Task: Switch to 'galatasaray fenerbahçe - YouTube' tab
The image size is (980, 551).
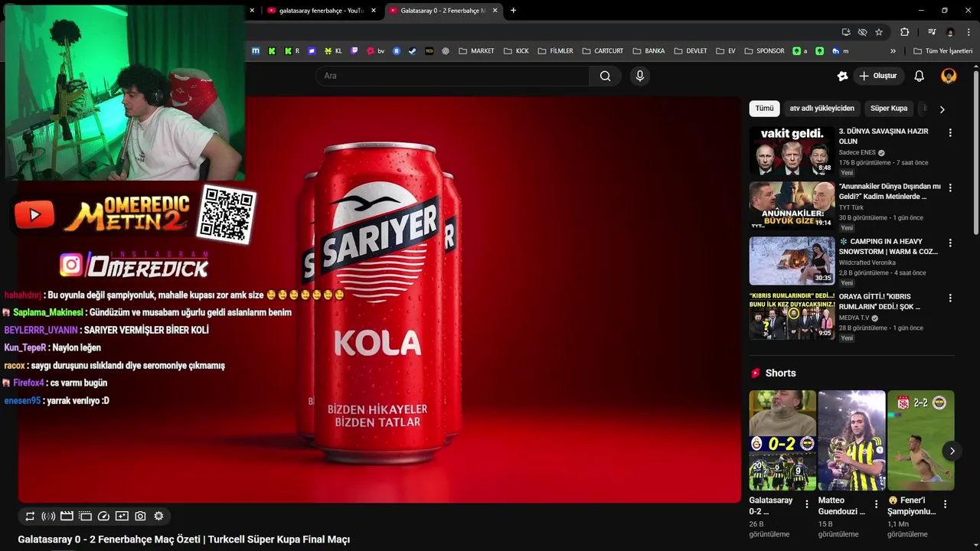Action: point(322,11)
